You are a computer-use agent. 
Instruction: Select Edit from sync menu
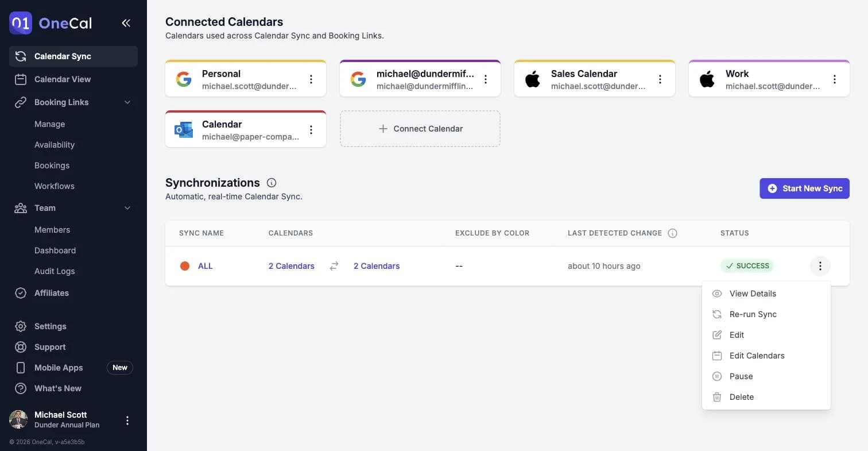pos(766,335)
